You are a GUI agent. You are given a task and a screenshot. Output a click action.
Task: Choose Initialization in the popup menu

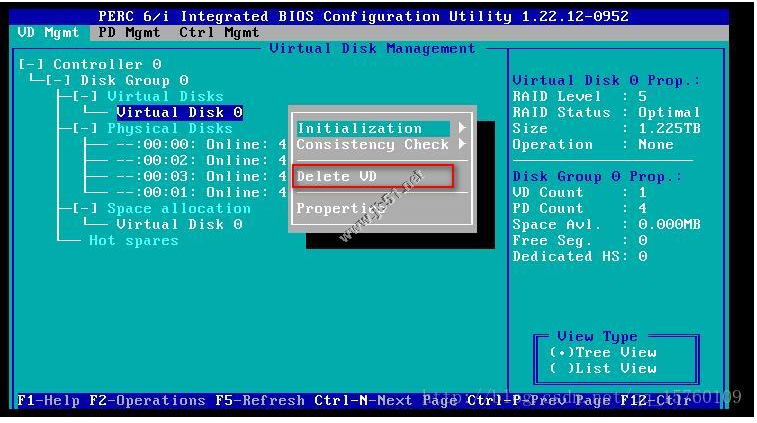point(373,128)
